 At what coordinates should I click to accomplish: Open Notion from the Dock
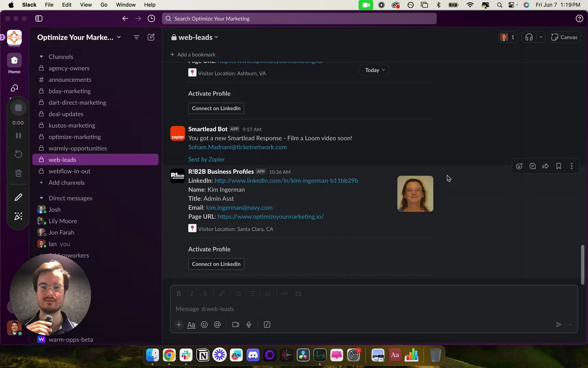coord(203,355)
